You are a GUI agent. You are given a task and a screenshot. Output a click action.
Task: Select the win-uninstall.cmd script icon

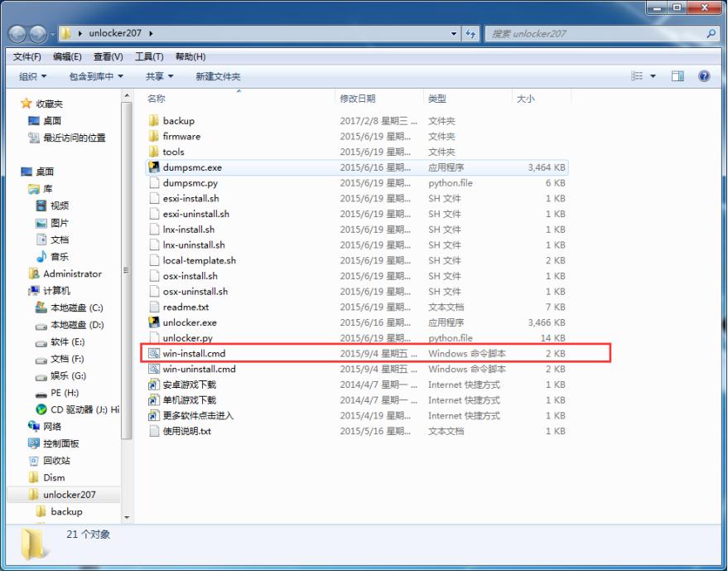[154, 369]
